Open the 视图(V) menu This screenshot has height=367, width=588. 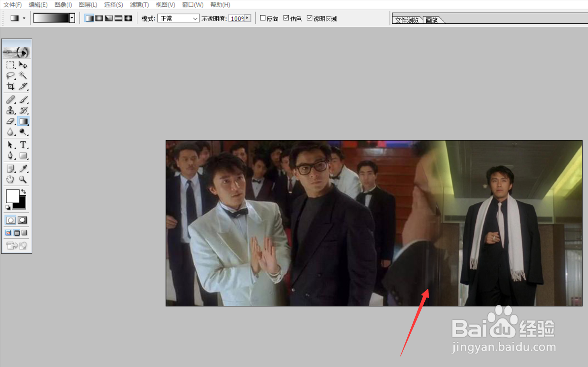coord(165,5)
